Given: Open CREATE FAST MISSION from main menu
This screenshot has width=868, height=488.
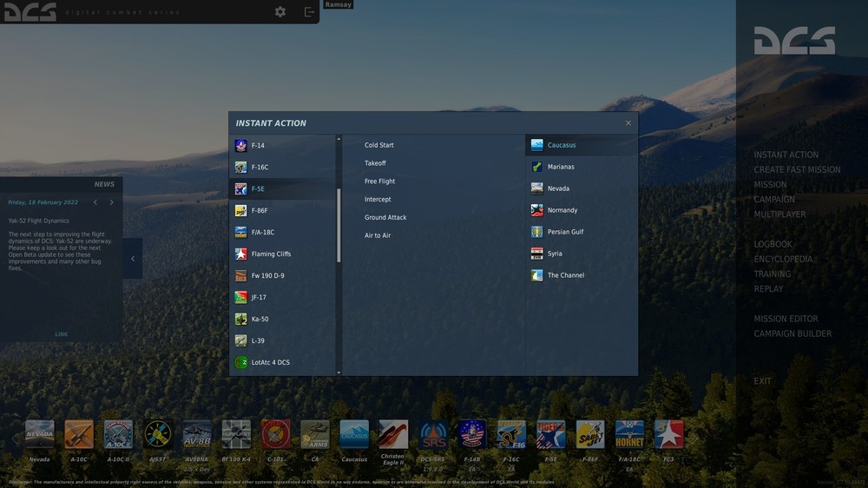Looking at the screenshot, I should (797, 169).
